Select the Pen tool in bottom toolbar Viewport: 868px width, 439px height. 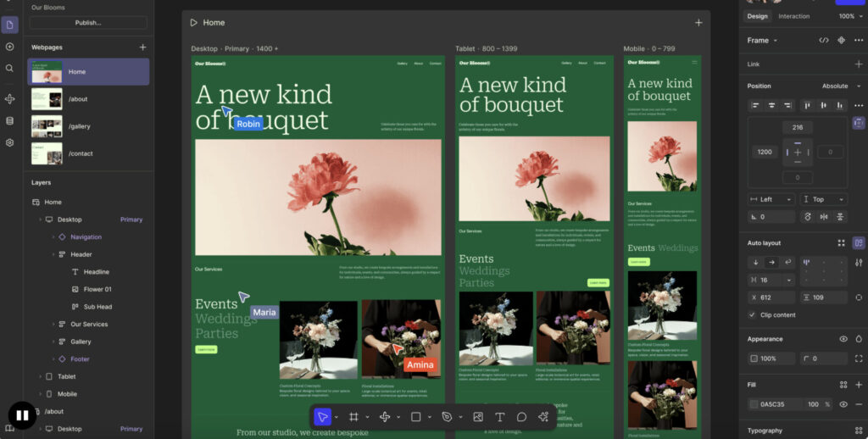pos(447,417)
